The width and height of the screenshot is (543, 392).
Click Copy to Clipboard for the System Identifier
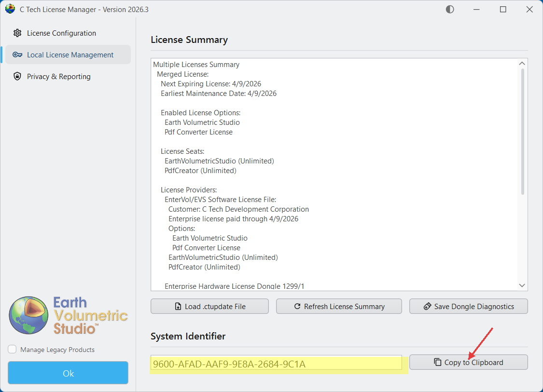(468, 362)
